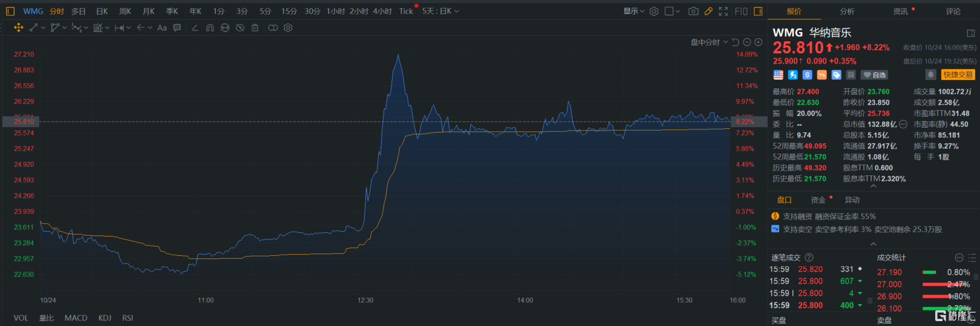Open quote panel layout icon

tap(971, 33)
